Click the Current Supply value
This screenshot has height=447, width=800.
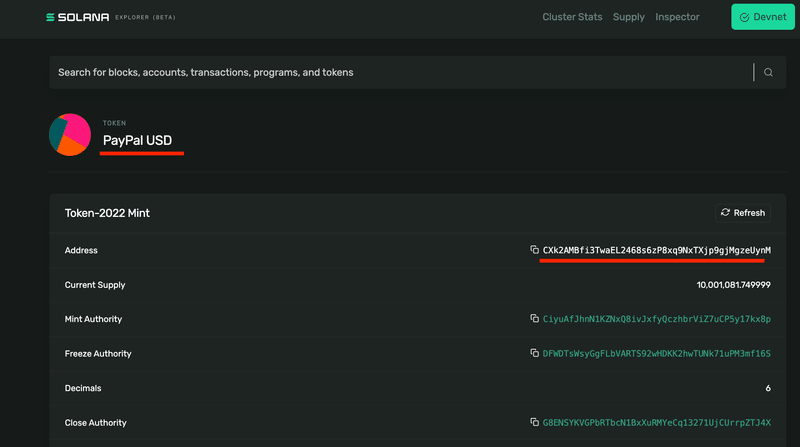(x=733, y=285)
